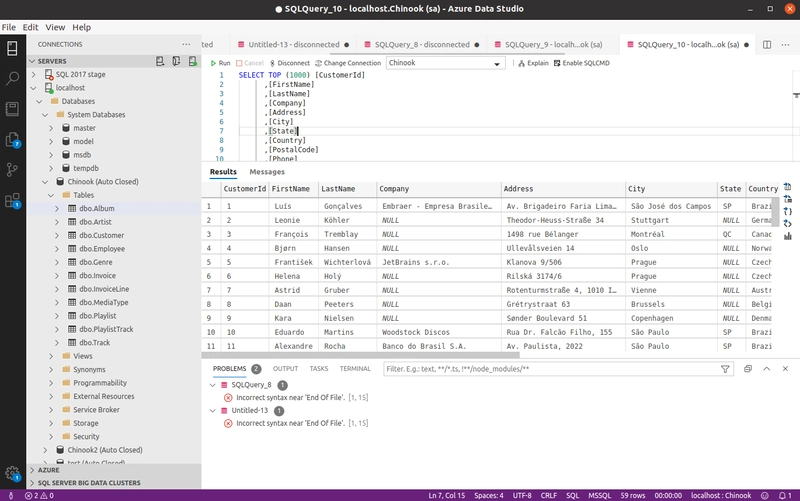The height and width of the screenshot is (501, 800).
Task: Expand the dbo.Customer table
Action: click(57, 236)
